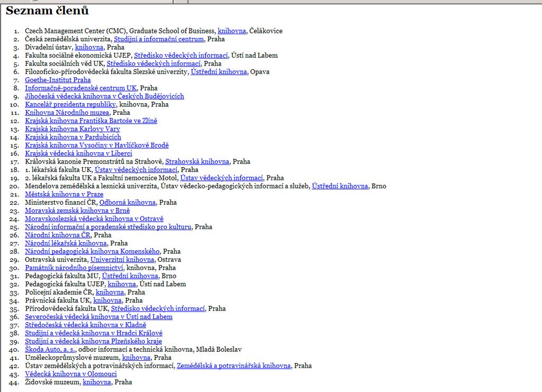The image size is (542, 392).
Task: Click the text 'Czech Management Center (CMC)'
Action: [75, 31]
